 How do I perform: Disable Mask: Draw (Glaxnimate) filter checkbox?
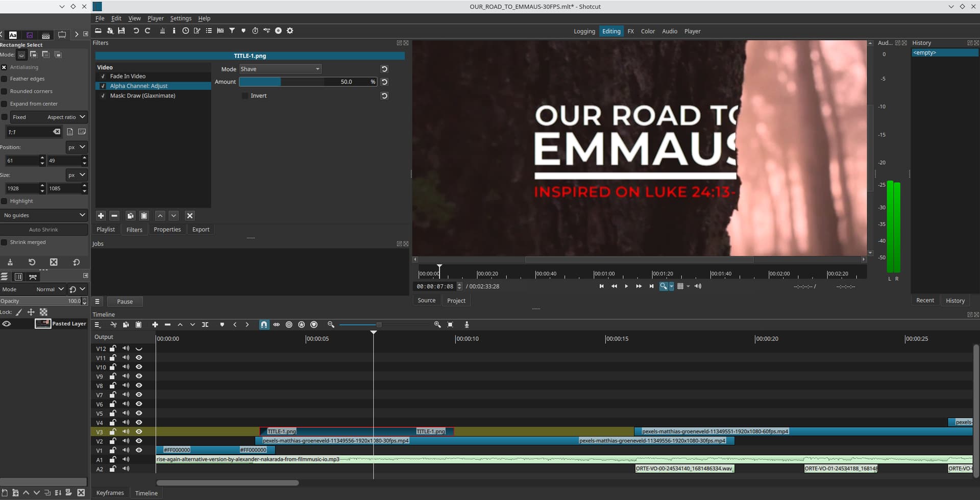(103, 96)
